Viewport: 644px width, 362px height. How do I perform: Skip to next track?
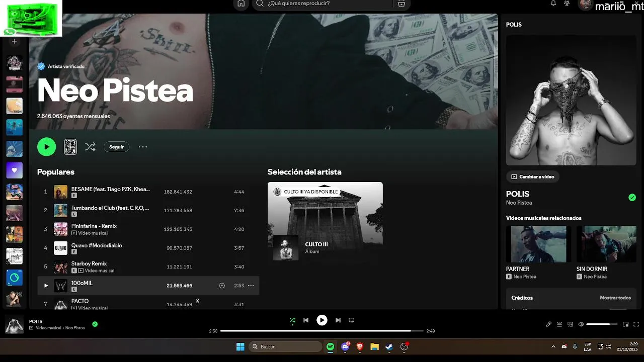pyautogui.click(x=338, y=320)
